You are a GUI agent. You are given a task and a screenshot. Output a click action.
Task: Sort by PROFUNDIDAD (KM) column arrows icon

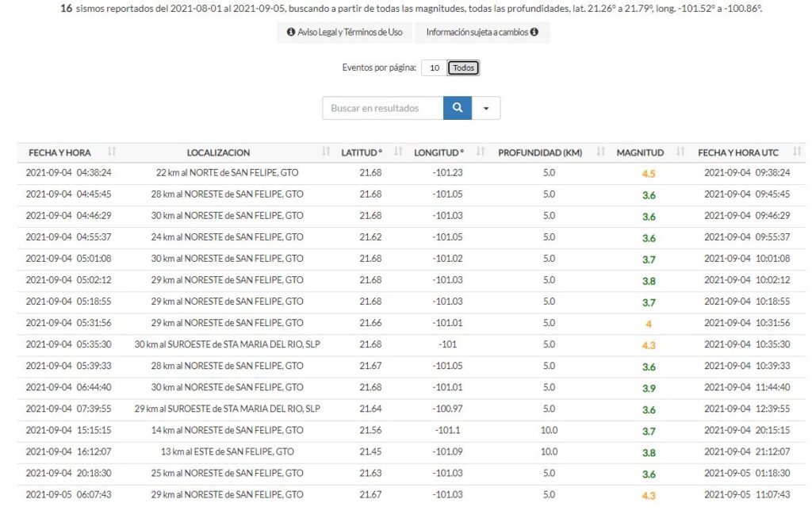[x=600, y=152]
